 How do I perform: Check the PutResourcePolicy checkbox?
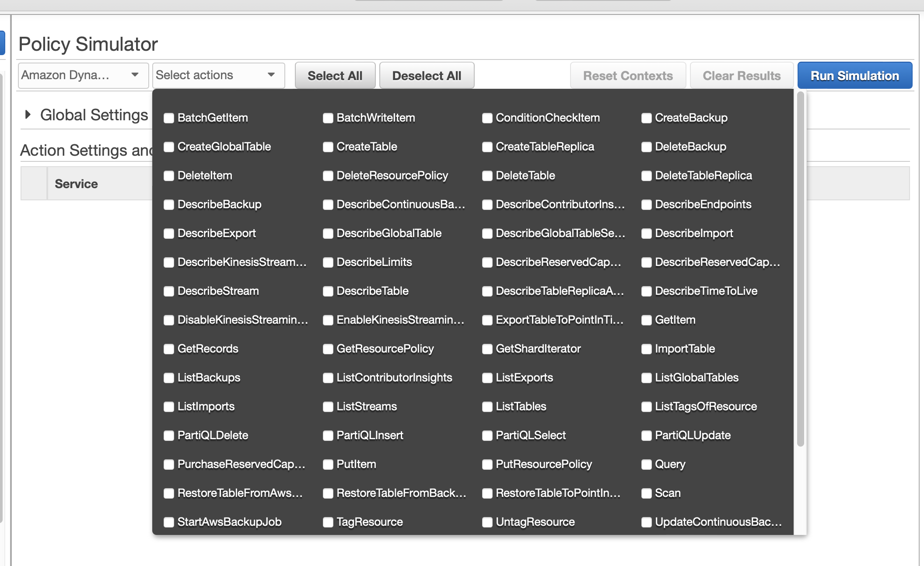click(x=487, y=465)
